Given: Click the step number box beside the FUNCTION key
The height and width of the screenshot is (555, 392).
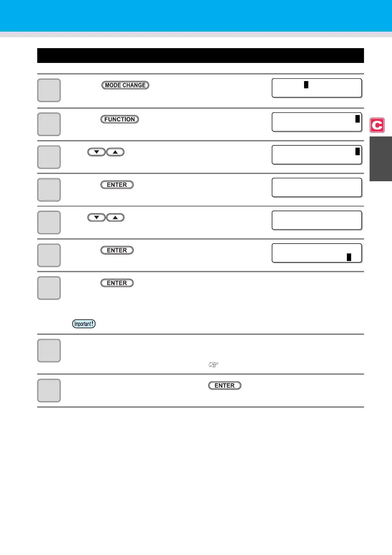Looking at the screenshot, I should (x=49, y=124).
